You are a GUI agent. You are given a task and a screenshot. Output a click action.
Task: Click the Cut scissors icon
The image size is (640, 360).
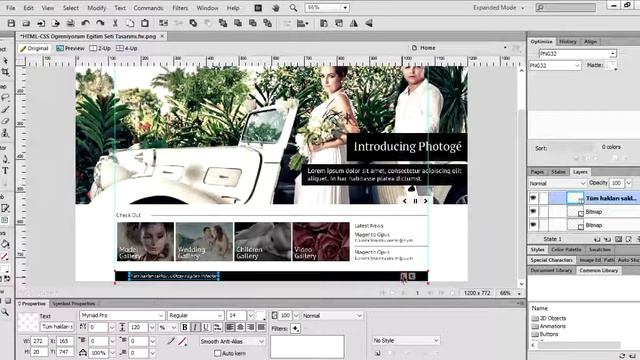pos(115,23)
